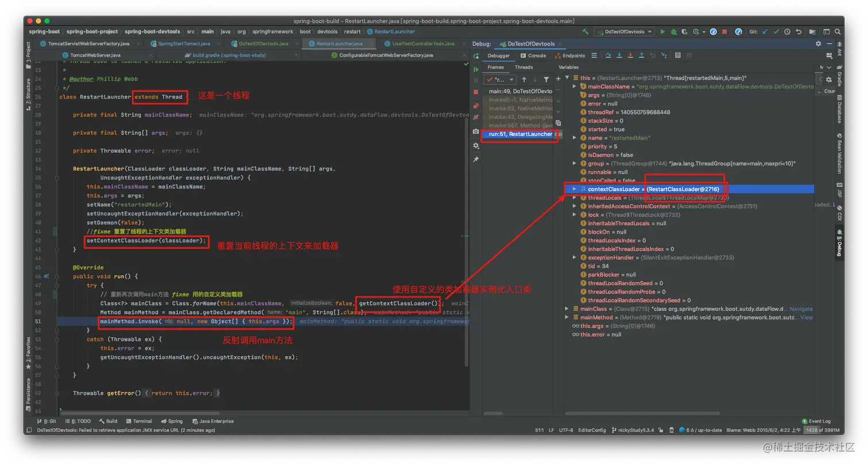Open the Git history clock icon
Screen dimensions: 868x466
[x=788, y=32]
